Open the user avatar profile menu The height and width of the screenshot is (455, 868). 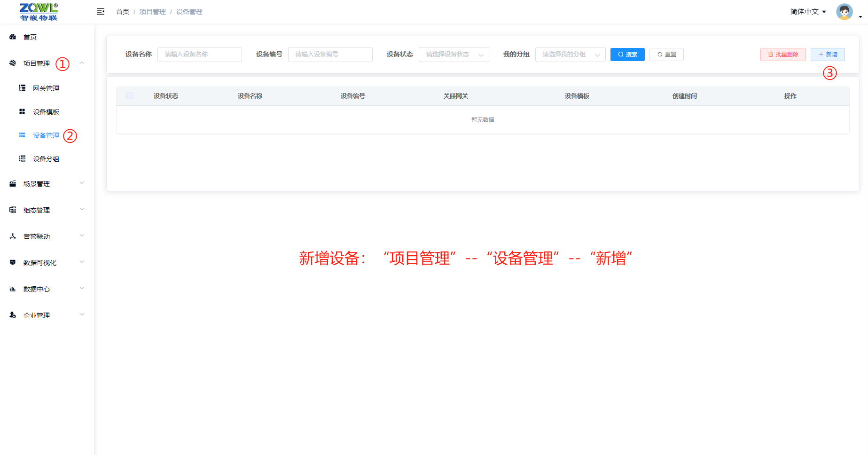pyautogui.click(x=845, y=12)
